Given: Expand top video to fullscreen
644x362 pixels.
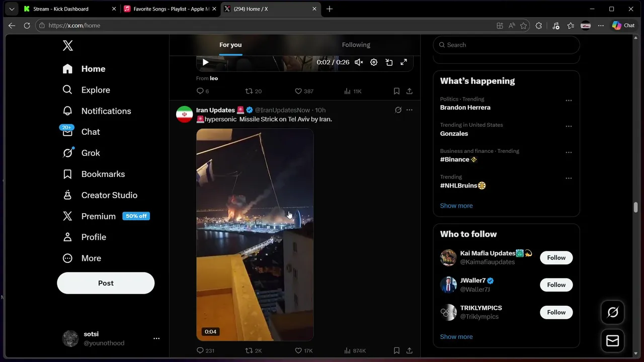Looking at the screenshot, I should pyautogui.click(x=404, y=62).
